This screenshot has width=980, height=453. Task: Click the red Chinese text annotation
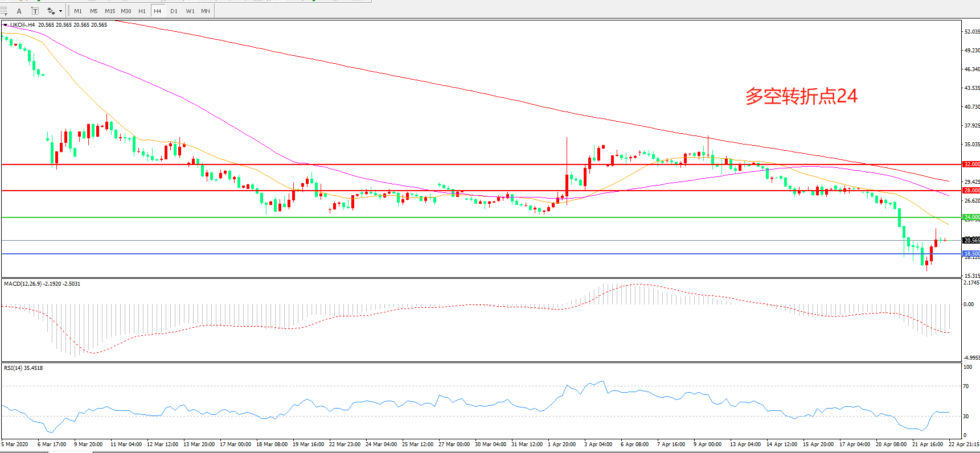[801, 96]
